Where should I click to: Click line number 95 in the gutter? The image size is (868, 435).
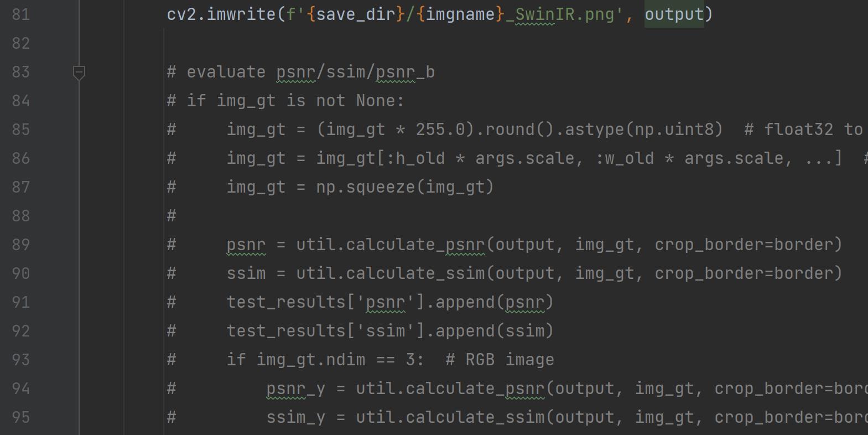21,417
